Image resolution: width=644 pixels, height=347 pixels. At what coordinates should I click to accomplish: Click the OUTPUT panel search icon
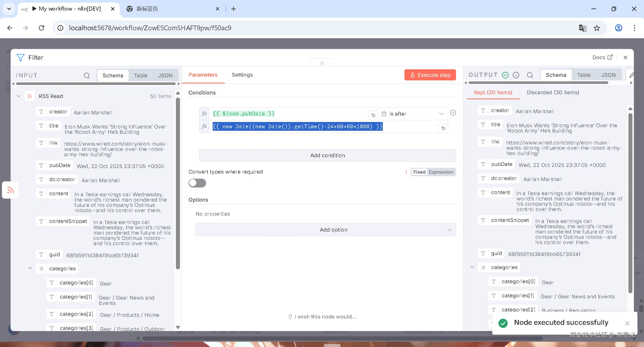click(530, 75)
